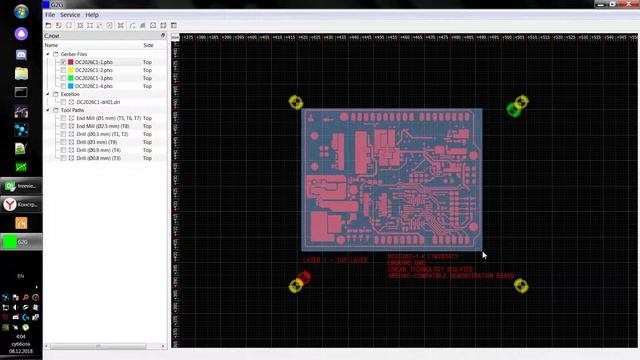640x360 pixels.
Task: Enable the DC2026C1-4.pho layer checkbox
Action: click(63, 86)
